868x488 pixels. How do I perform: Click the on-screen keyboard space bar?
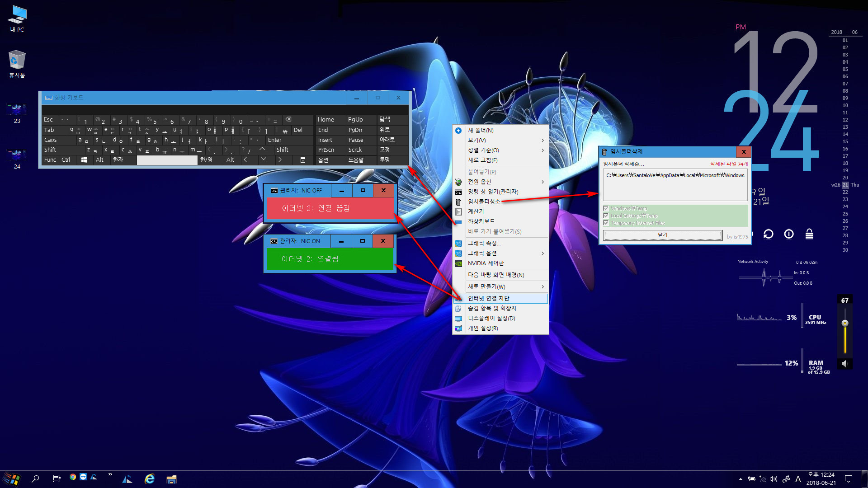point(167,160)
